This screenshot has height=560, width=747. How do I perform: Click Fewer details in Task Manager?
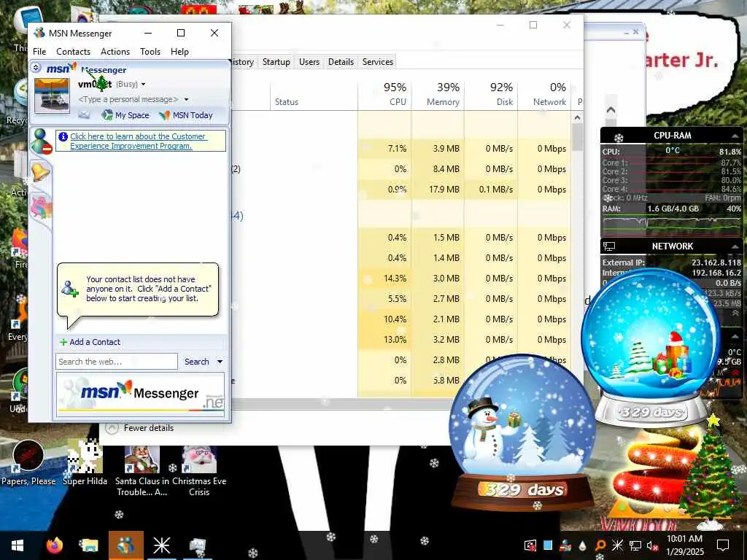pyautogui.click(x=149, y=428)
